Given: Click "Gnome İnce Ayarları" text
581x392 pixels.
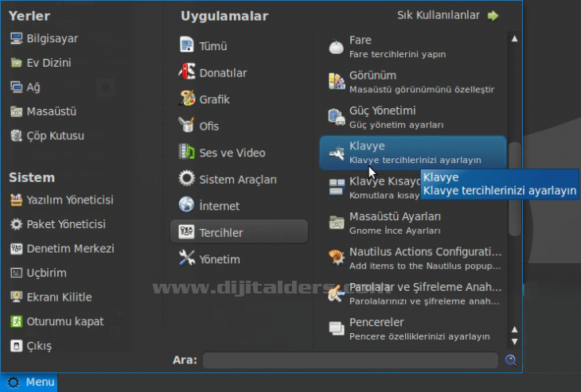Looking at the screenshot, I should [x=395, y=231].
